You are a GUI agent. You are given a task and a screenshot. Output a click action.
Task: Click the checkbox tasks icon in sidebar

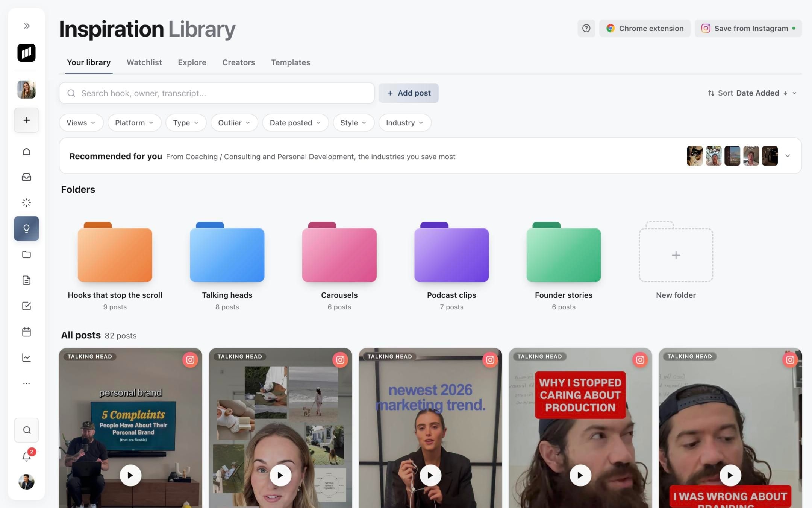coord(26,306)
